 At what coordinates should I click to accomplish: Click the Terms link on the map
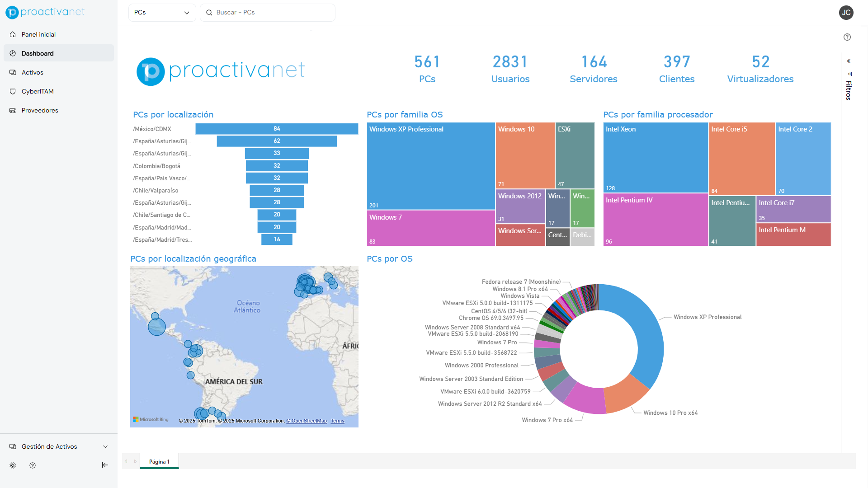click(337, 421)
